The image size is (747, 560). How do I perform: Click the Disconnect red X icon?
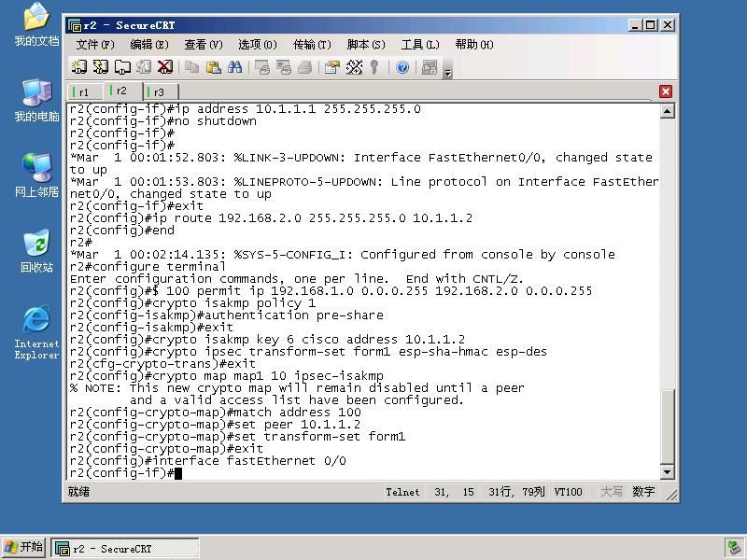pyautogui.click(x=165, y=67)
